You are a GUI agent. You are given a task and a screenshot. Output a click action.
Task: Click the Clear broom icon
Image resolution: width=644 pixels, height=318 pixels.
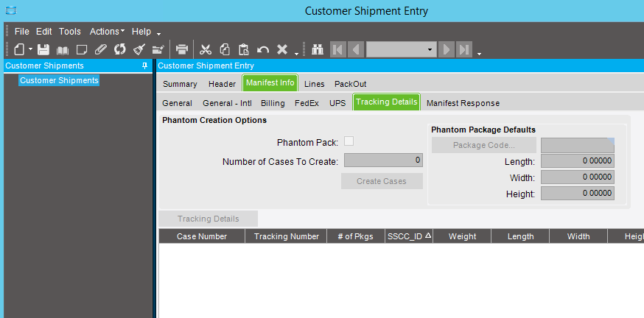click(139, 49)
